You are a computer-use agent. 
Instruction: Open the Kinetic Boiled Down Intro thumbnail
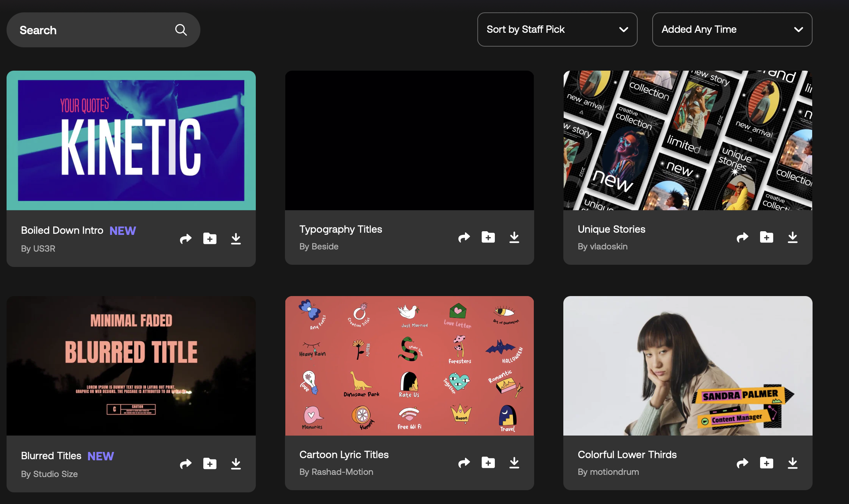[131, 140]
